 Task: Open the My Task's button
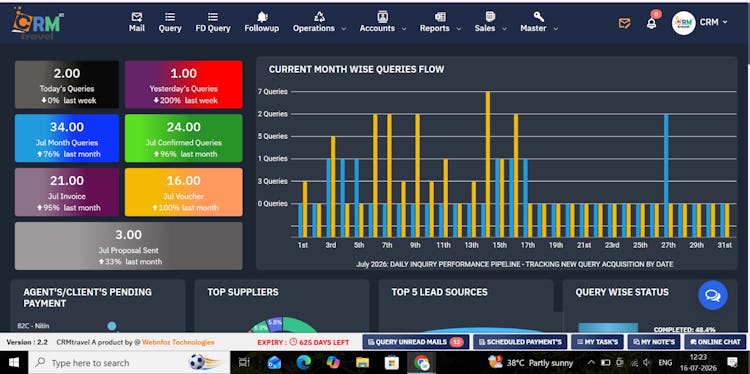pyautogui.click(x=597, y=342)
